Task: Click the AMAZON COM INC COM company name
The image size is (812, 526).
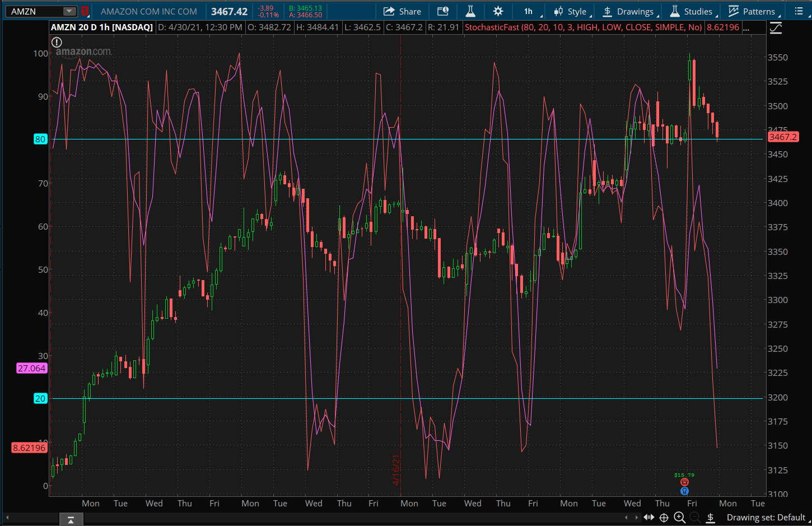Action: click(149, 11)
